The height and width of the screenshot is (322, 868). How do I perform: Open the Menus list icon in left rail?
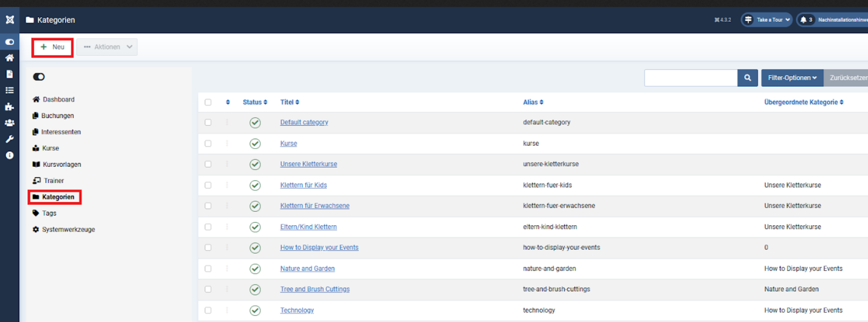click(x=10, y=90)
